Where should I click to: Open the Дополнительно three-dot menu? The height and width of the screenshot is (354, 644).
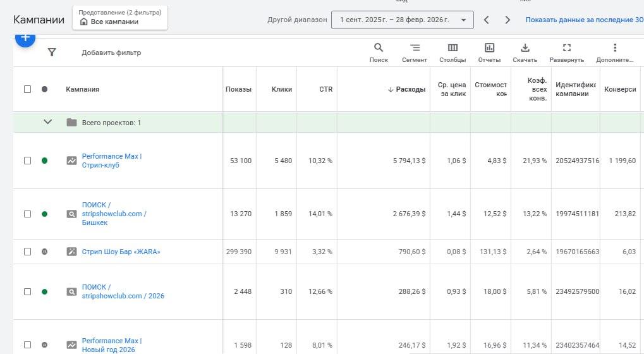[x=614, y=48]
